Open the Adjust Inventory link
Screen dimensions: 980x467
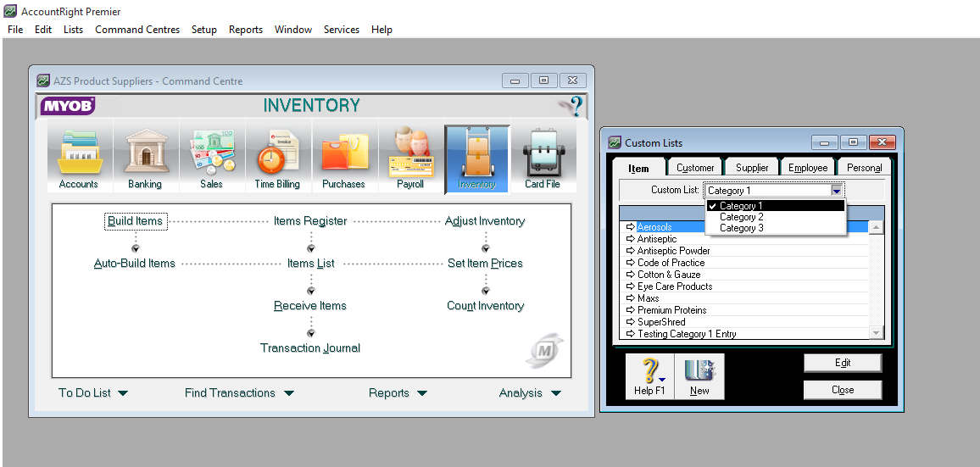[485, 220]
